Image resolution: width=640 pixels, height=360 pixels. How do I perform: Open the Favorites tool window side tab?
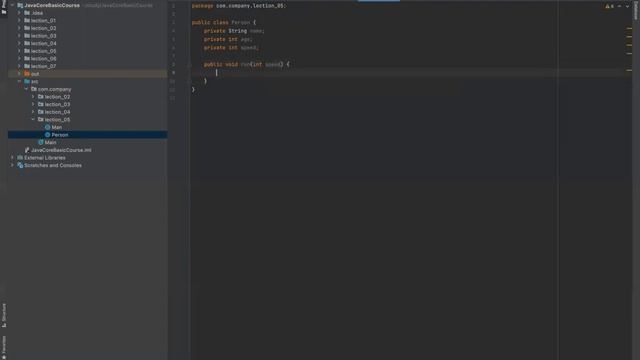(x=4, y=347)
